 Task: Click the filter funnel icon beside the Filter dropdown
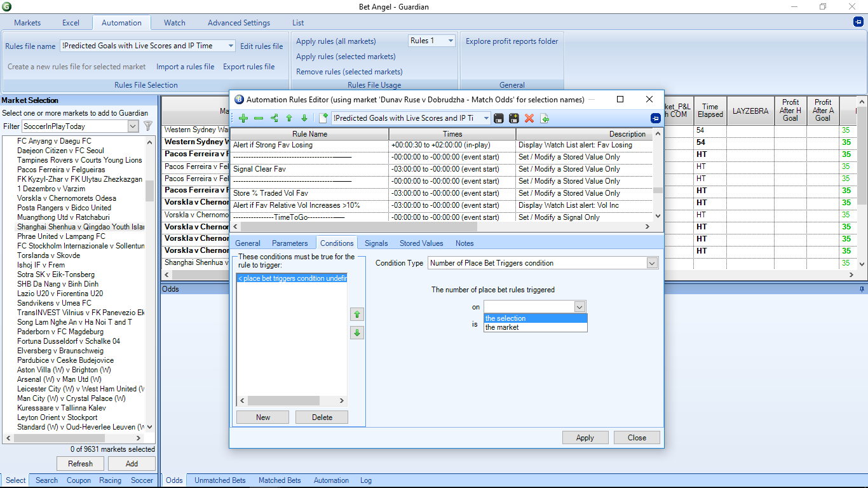(x=148, y=126)
